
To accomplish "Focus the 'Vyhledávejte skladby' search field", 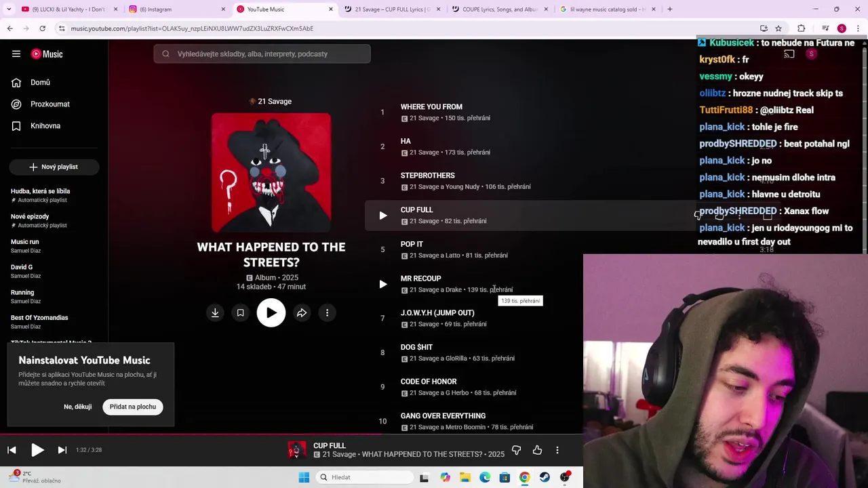I will [x=262, y=54].
